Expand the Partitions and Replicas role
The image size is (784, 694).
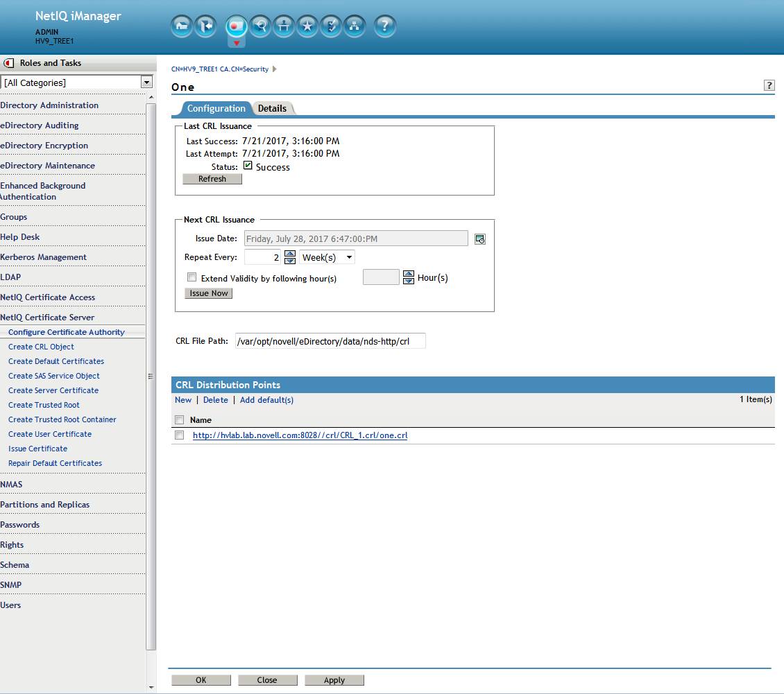45,505
